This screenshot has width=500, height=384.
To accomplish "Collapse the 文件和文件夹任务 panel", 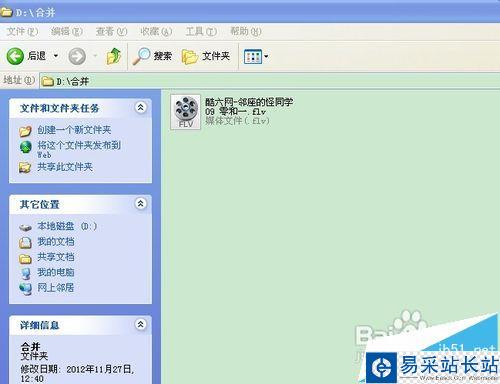I will point(141,107).
